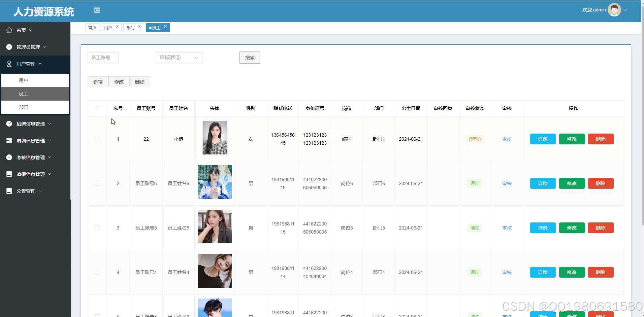
Task: Click 通过 status tag for 员工姓名6
Action: point(475,183)
